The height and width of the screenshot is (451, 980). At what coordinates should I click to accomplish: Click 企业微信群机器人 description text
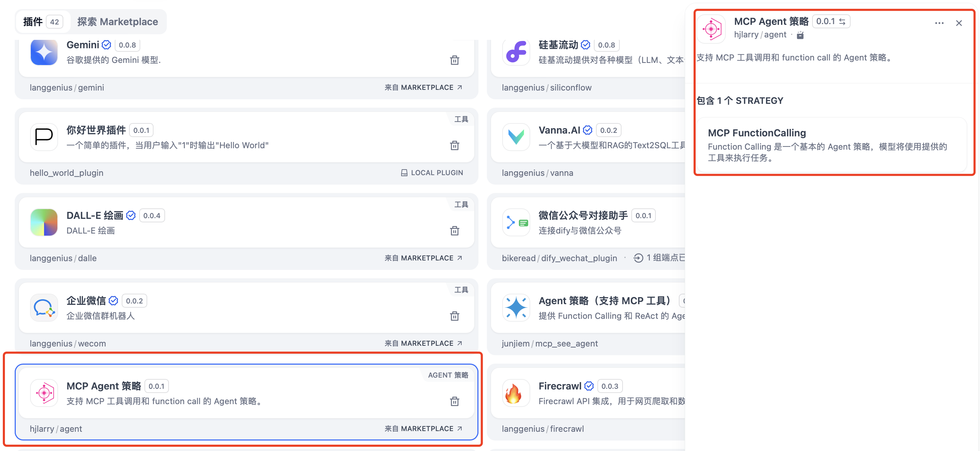pyautogui.click(x=100, y=316)
